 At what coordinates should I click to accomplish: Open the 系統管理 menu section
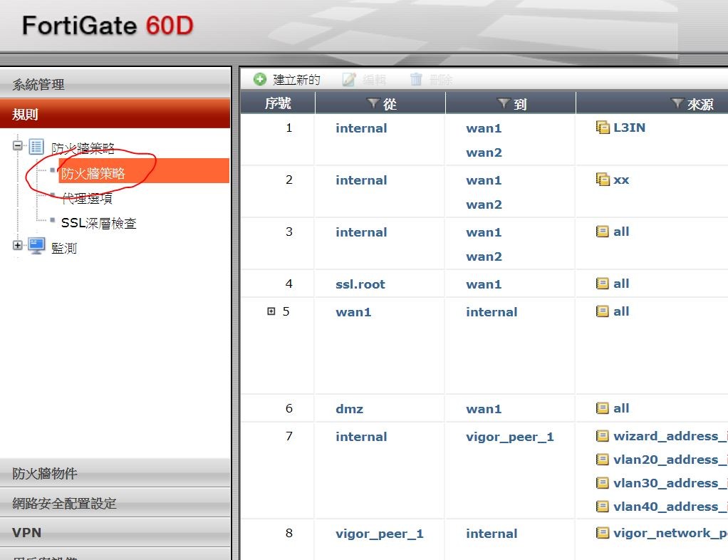115,85
